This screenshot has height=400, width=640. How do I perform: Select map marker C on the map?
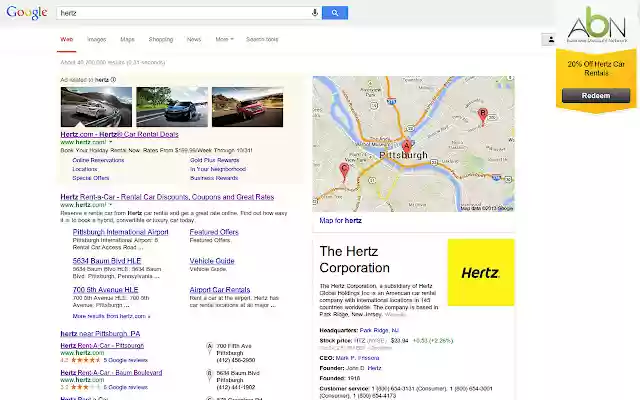(x=344, y=171)
